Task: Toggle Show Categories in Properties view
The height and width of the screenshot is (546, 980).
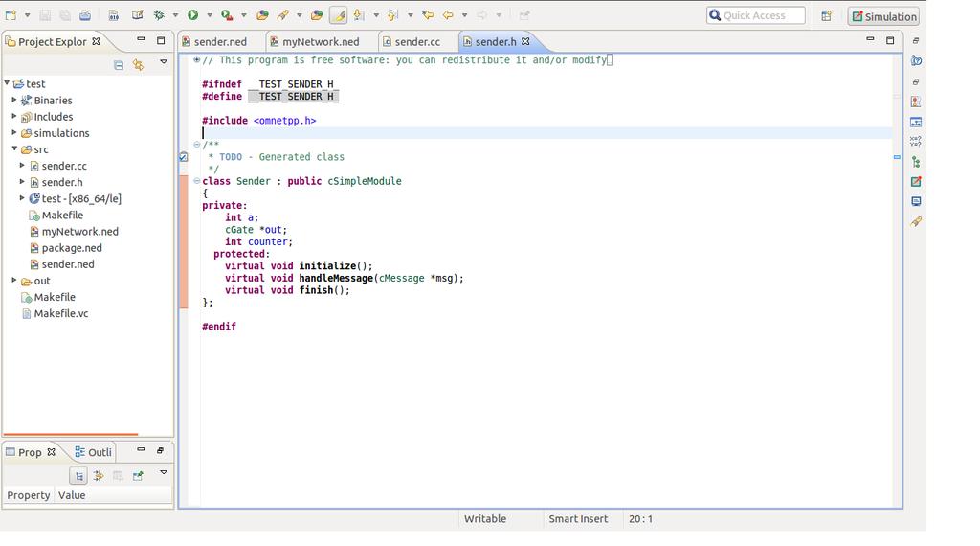Action: coord(78,476)
